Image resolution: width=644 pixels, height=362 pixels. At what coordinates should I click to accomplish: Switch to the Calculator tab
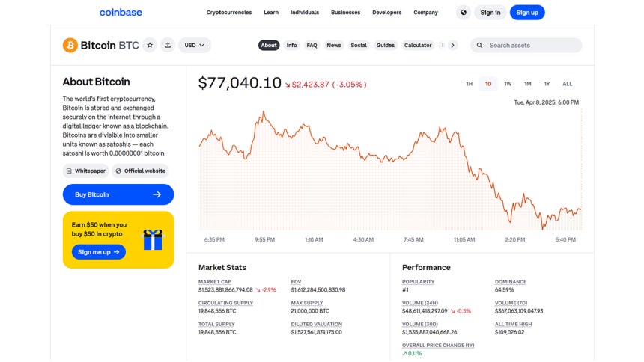[x=418, y=45]
